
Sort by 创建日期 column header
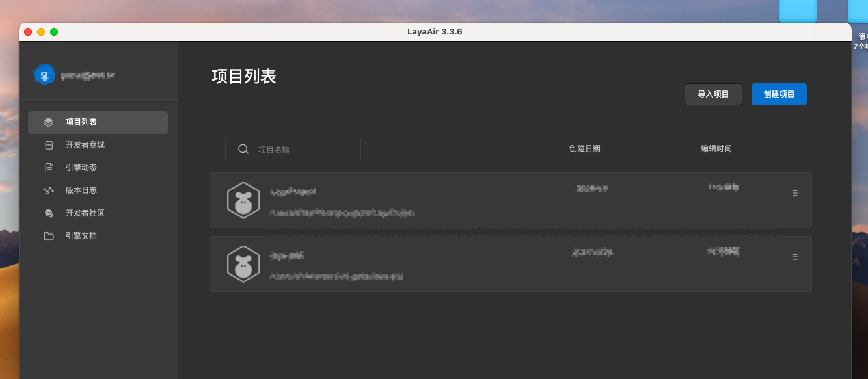tap(584, 149)
